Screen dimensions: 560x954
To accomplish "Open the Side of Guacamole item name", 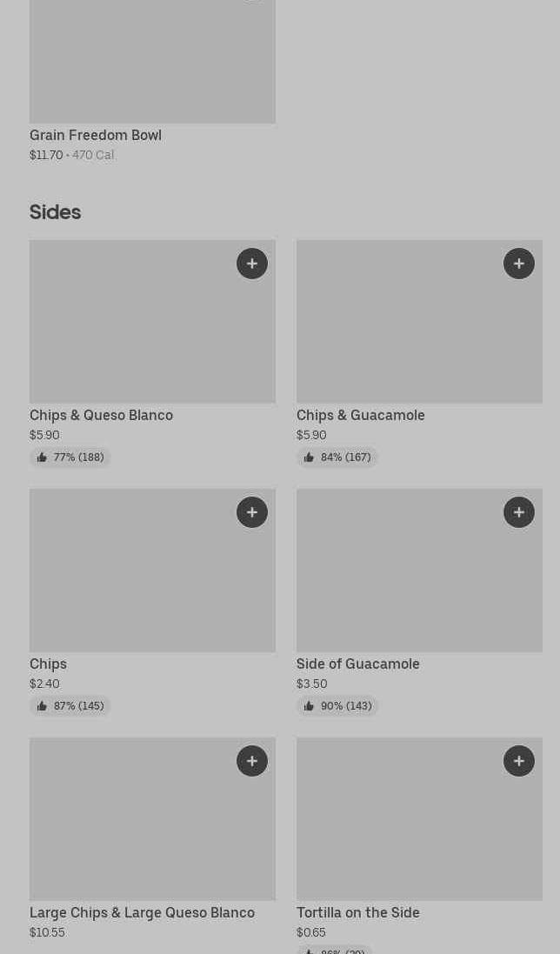I will (358, 664).
